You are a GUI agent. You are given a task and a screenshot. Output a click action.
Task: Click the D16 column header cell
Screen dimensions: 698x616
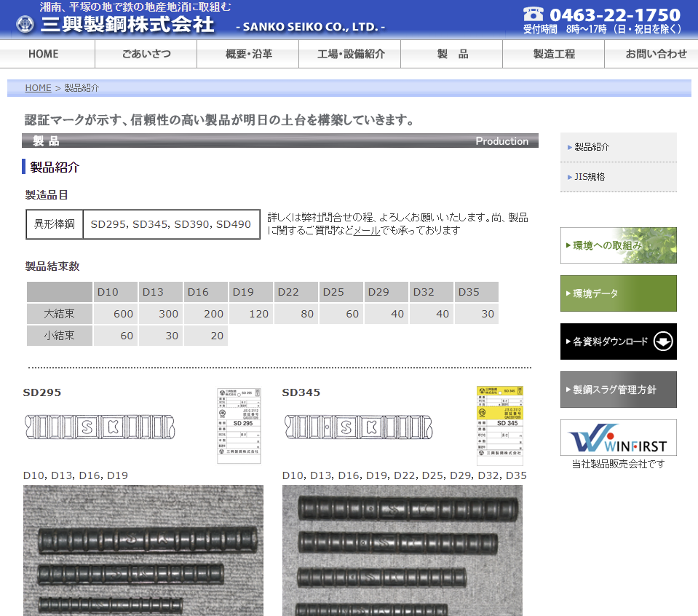206,292
